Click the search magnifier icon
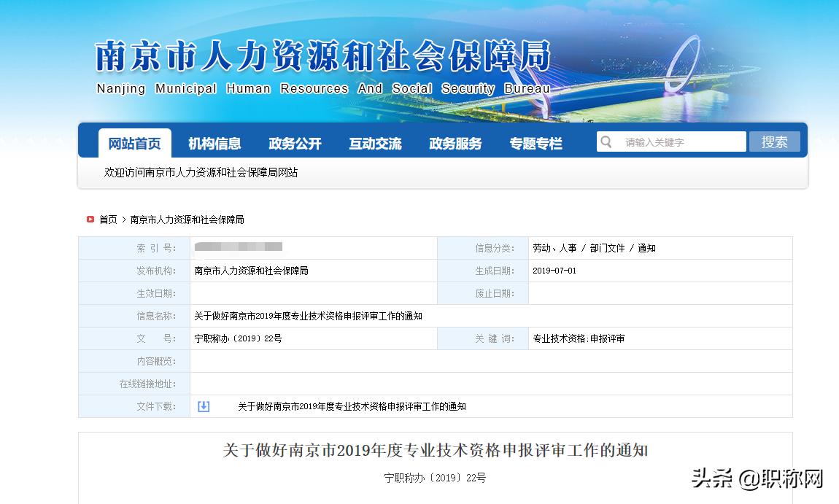The height and width of the screenshot is (504, 839). pos(606,141)
